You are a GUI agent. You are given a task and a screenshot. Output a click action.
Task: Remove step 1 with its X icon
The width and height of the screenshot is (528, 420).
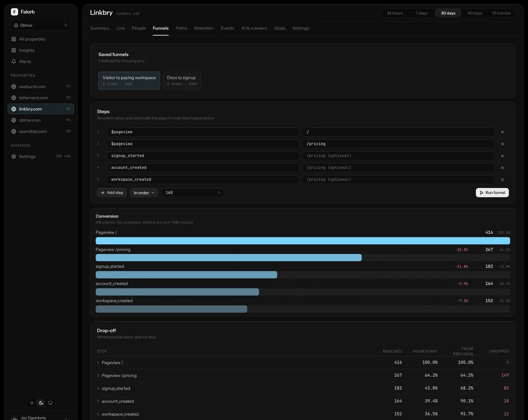502,132
